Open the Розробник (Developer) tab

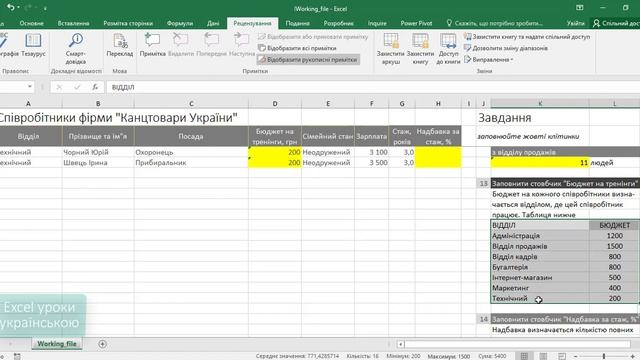338,23
